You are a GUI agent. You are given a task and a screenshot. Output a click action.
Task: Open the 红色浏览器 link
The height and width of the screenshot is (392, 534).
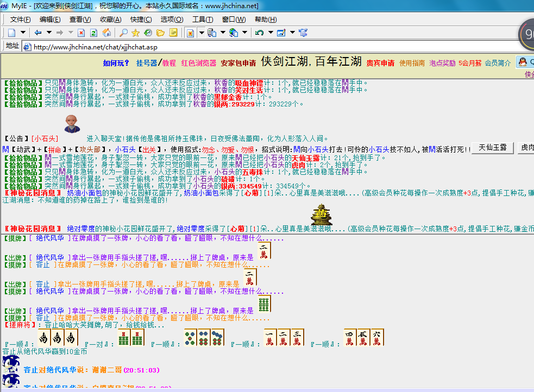pos(199,63)
